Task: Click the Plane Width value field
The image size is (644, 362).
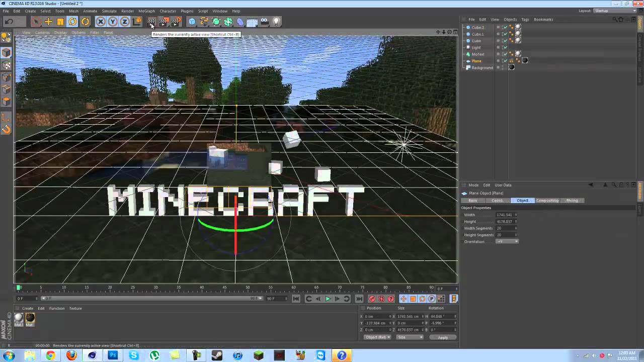Action: click(x=505, y=215)
